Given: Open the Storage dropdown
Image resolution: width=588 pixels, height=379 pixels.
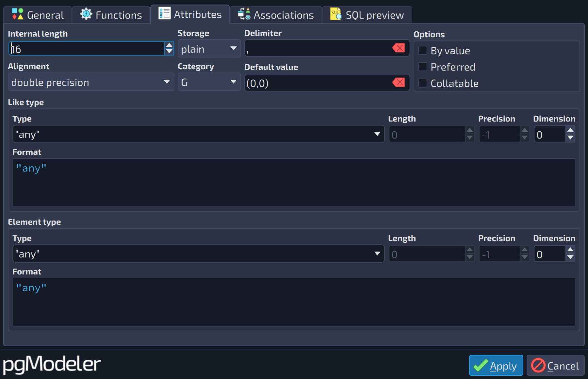Looking at the screenshot, I should point(209,49).
